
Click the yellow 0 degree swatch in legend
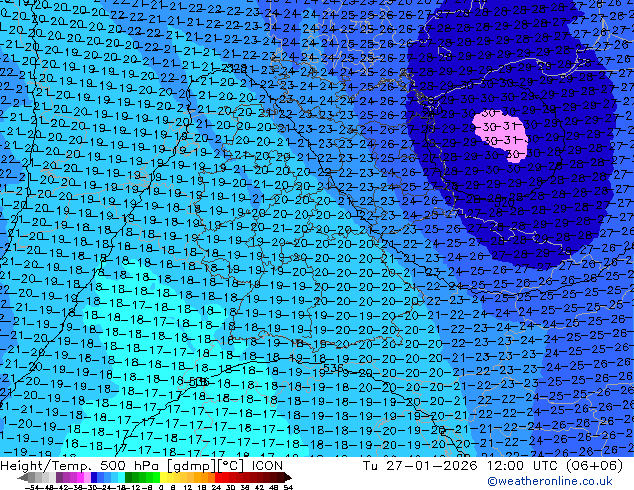point(164,478)
